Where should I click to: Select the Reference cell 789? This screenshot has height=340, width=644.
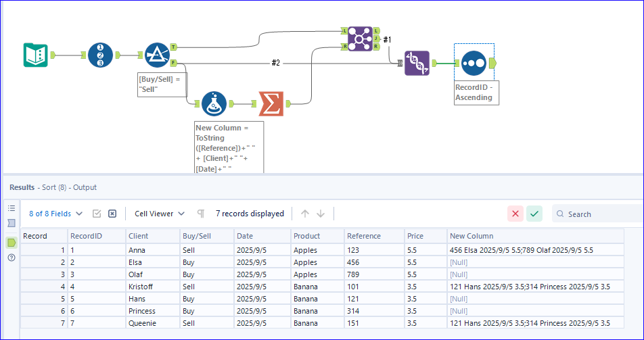tap(374, 274)
